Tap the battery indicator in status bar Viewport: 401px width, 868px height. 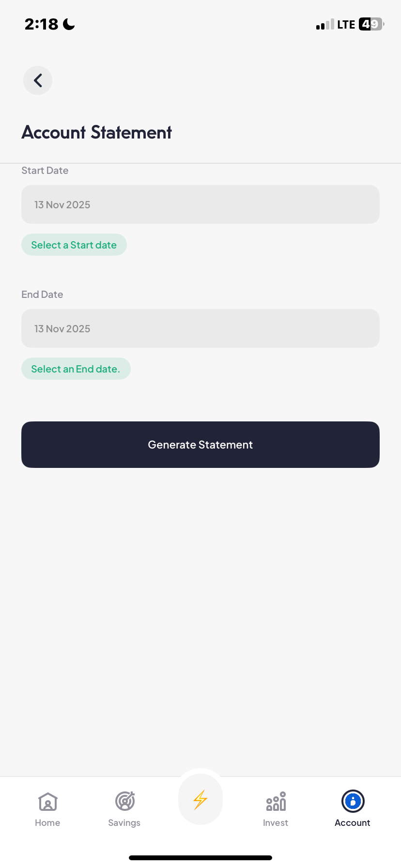click(x=371, y=24)
